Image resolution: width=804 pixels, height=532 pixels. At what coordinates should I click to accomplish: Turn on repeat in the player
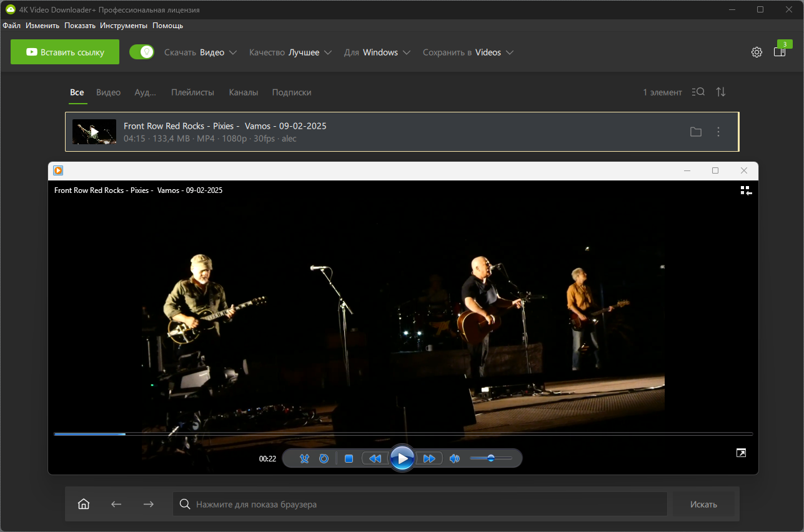click(x=324, y=458)
